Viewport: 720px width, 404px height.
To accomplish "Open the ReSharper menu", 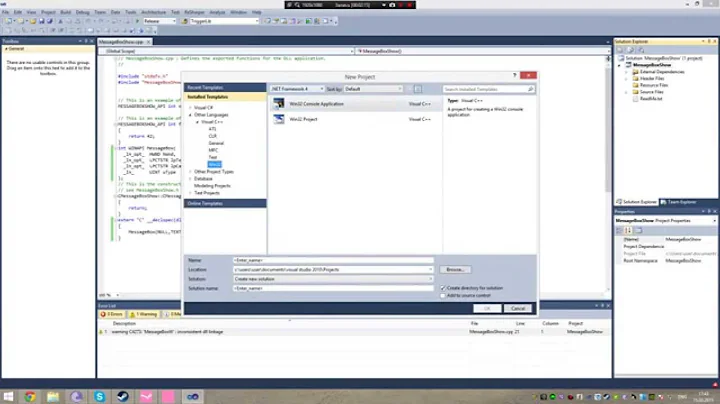I will [x=194, y=12].
